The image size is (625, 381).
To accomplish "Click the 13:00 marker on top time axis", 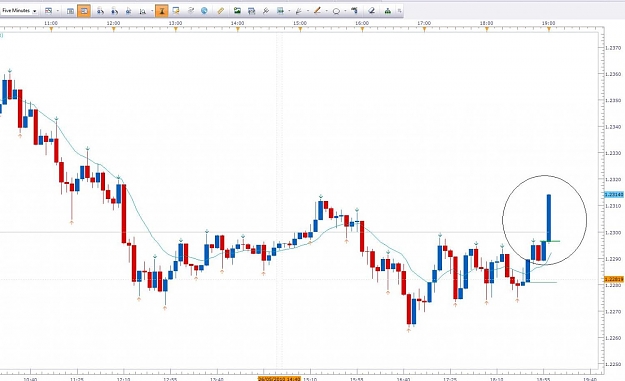I will pos(175,24).
